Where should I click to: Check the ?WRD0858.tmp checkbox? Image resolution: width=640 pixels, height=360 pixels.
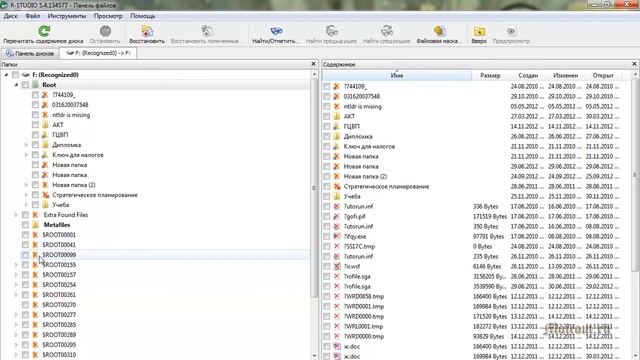pyautogui.click(x=327, y=296)
